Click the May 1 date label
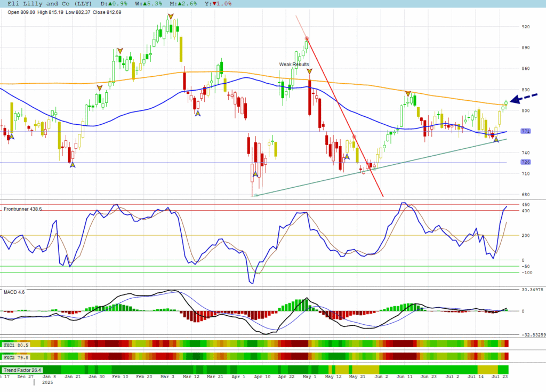 coord(310,377)
